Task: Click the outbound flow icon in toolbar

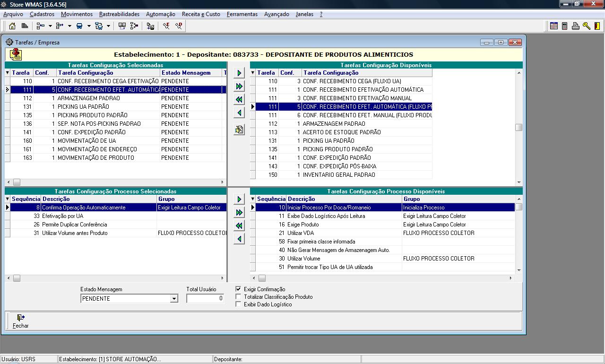Action: click(60, 26)
